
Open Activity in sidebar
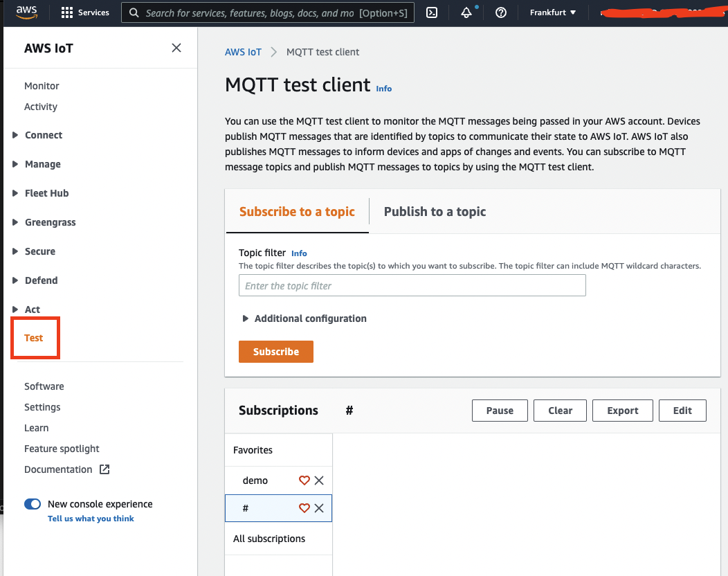pos(41,107)
